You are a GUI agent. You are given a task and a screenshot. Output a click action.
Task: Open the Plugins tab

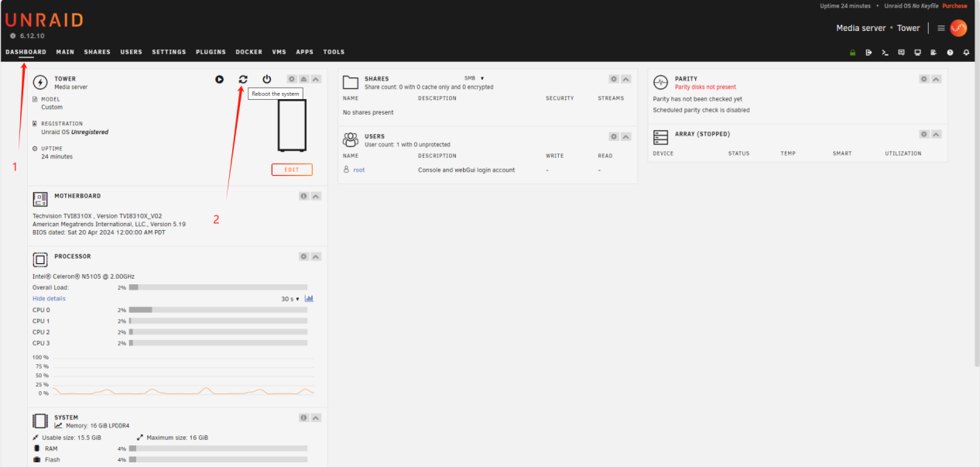(x=211, y=52)
